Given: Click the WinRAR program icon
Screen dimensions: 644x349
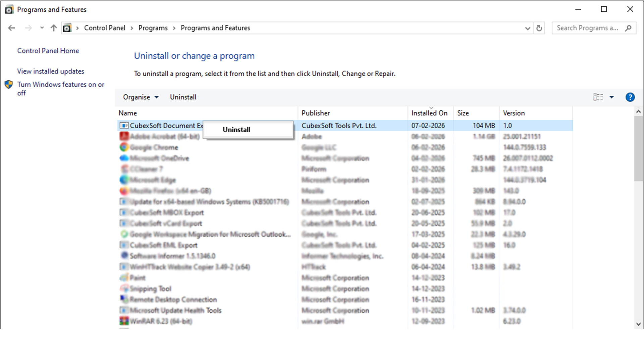Looking at the screenshot, I should (x=124, y=321).
